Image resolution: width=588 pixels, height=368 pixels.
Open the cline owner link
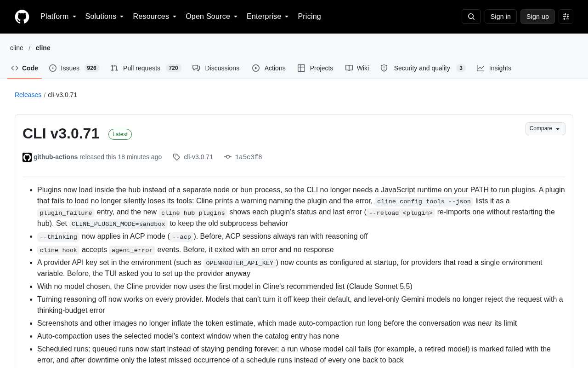point(17,48)
